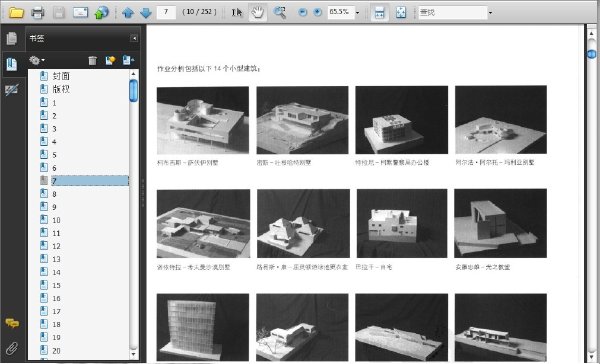The image size is (600, 364).
Task: Open a file with the folder icon
Action: (16, 12)
